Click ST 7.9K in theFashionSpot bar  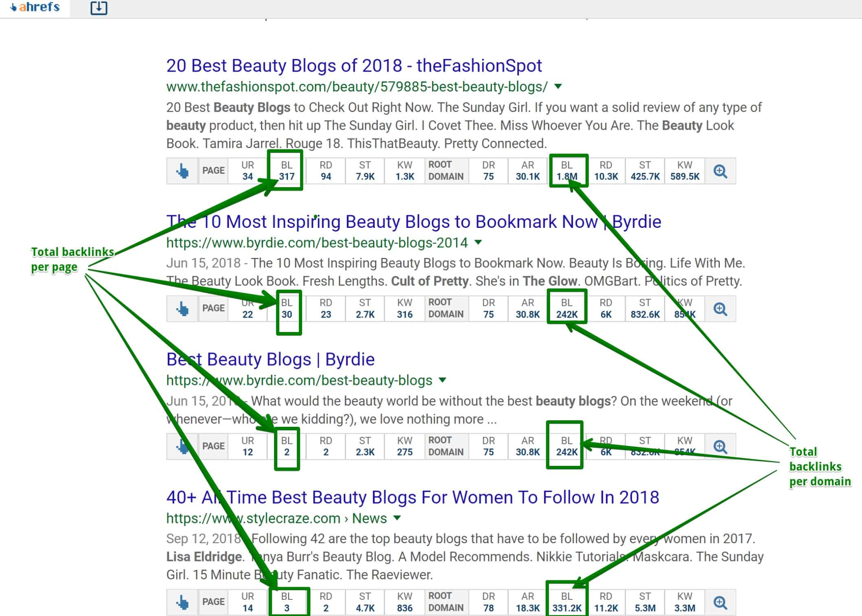point(365,171)
